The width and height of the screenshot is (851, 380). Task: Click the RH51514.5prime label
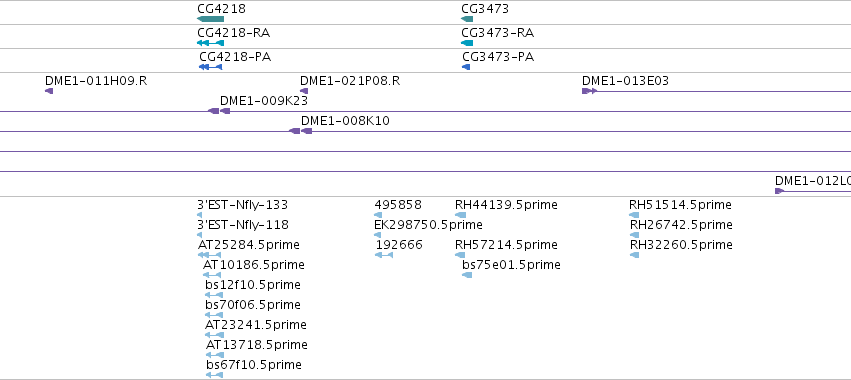coord(681,205)
